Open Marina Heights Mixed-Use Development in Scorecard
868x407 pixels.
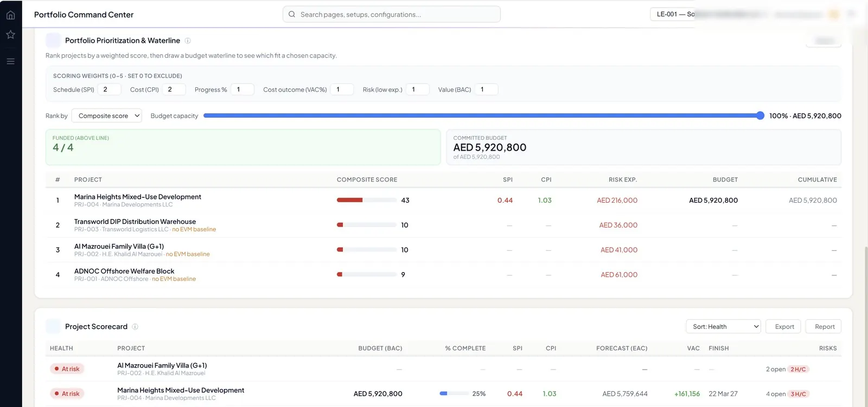(181, 390)
